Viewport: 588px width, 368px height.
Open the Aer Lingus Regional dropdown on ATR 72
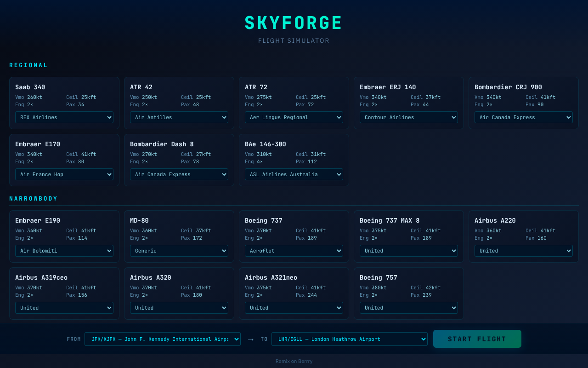294,117
